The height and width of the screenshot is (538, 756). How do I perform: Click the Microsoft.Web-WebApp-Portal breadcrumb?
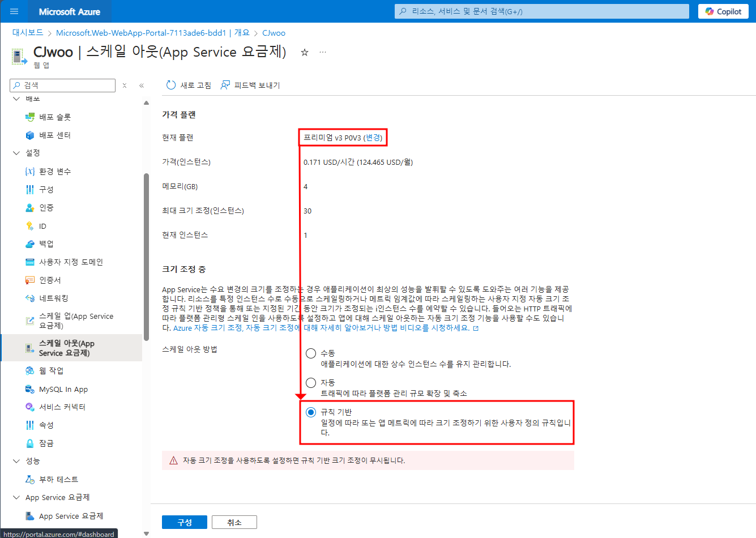click(152, 33)
